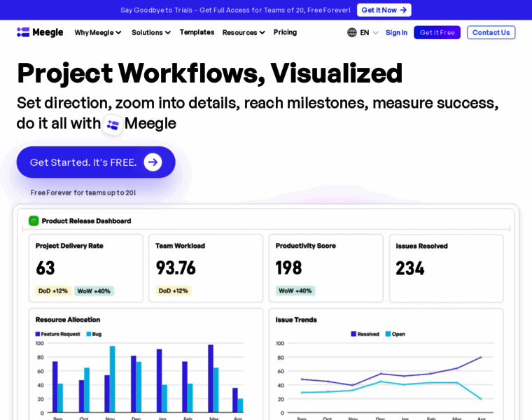Click WoW +40% badge under Project Delivery Rate
The image size is (532, 420).
[x=94, y=291]
